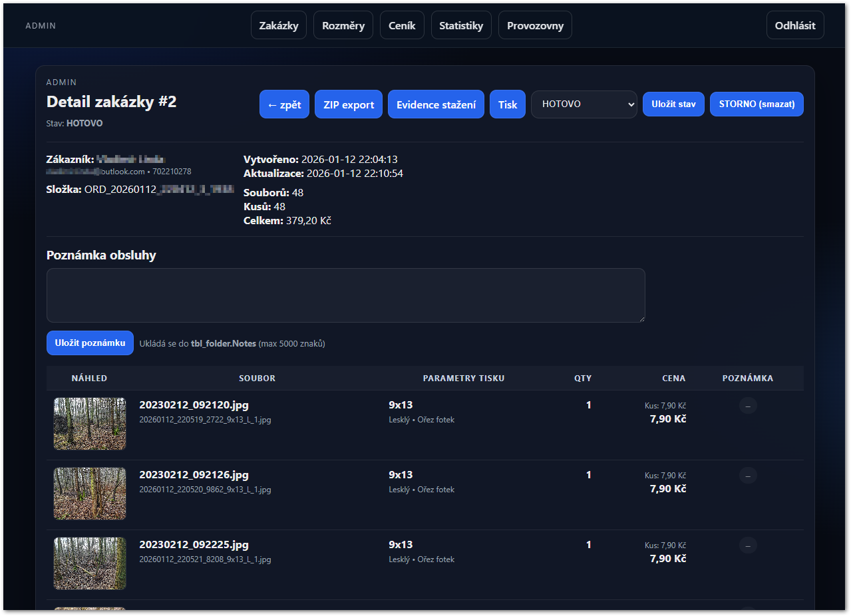Open thumbnail of 20230212_092120.jpg
This screenshot has width=851, height=616.
tap(90, 424)
